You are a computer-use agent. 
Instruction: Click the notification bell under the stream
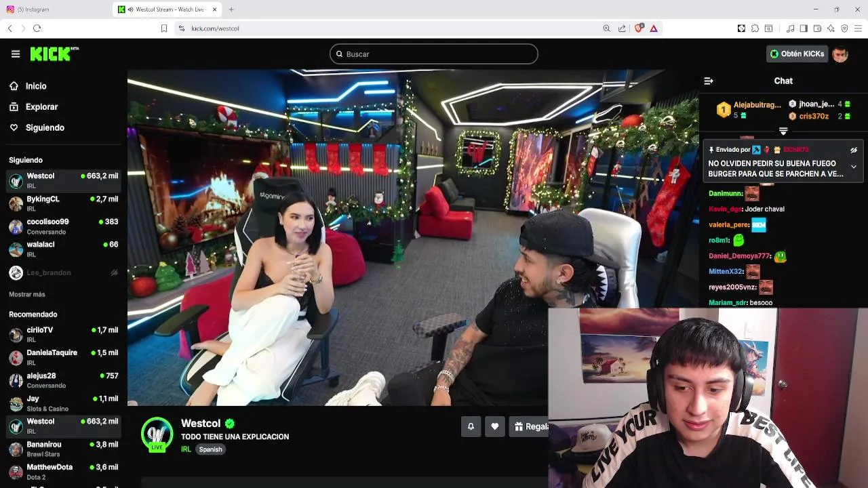point(471,426)
